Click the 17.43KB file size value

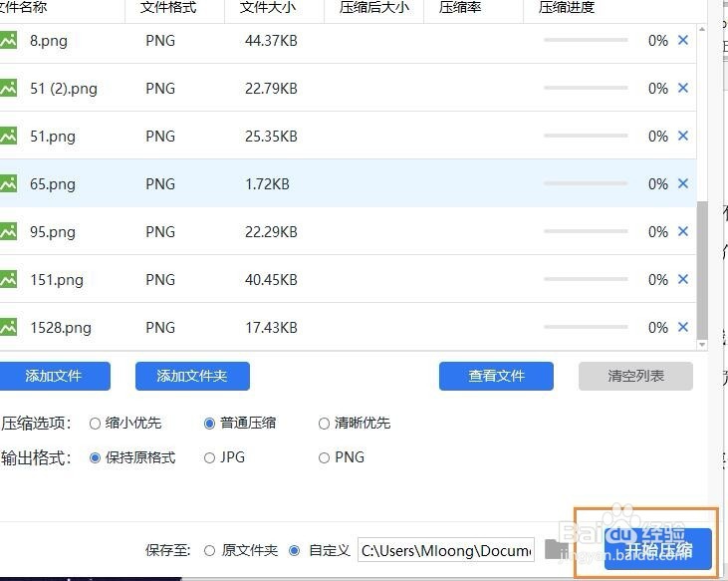pos(271,328)
